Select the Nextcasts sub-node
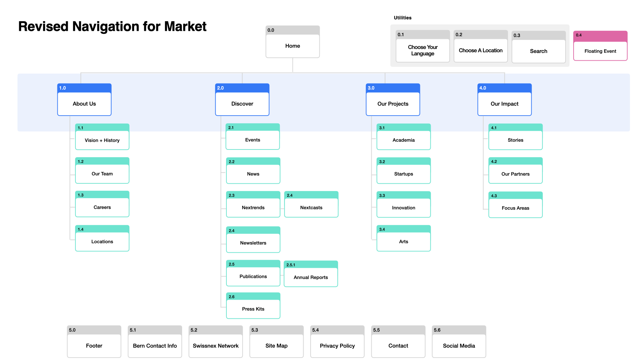This screenshot has width=644, height=362. pyautogui.click(x=311, y=204)
